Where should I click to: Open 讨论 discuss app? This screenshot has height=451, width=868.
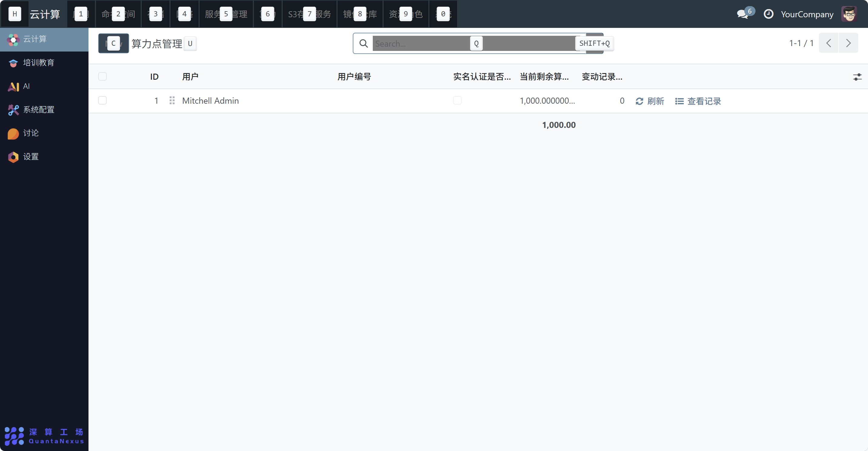coord(31,133)
